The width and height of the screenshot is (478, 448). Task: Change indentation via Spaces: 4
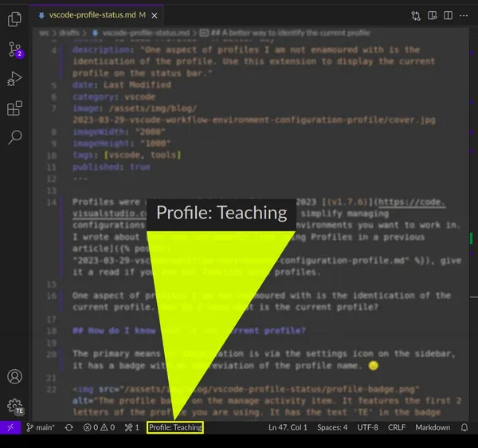(332, 427)
